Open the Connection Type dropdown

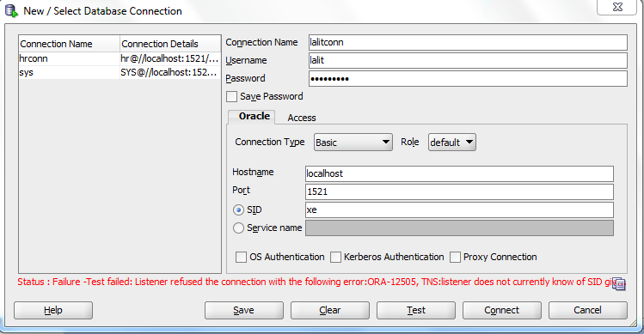point(353,143)
